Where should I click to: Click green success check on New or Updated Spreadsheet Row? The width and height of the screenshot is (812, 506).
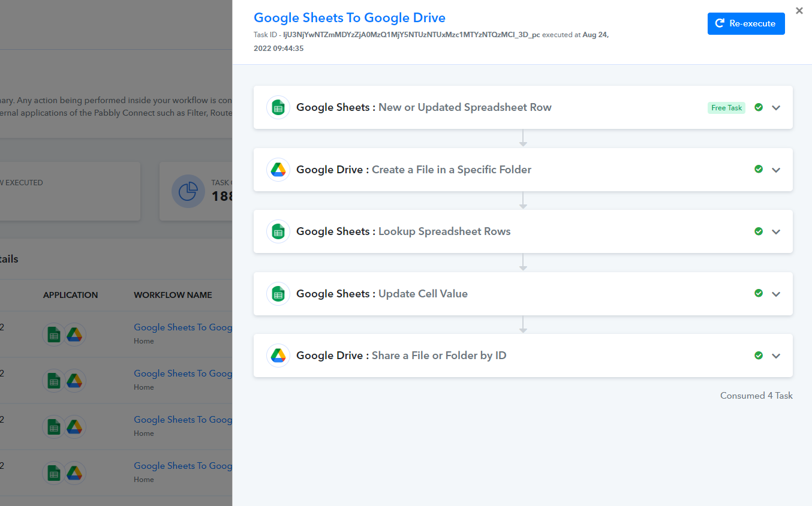click(x=759, y=107)
